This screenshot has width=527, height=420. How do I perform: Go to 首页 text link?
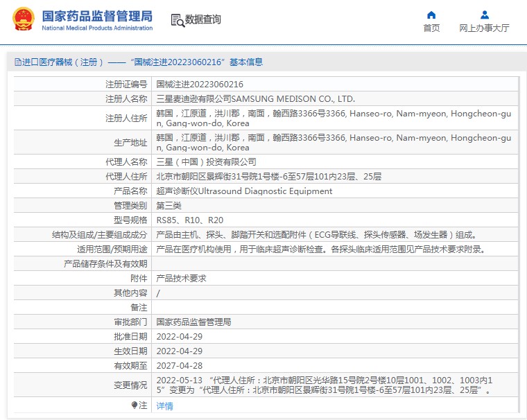(431, 28)
